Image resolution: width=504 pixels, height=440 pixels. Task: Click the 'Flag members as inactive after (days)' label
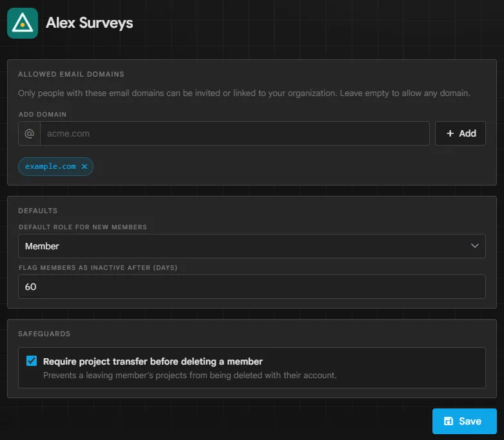(x=98, y=268)
